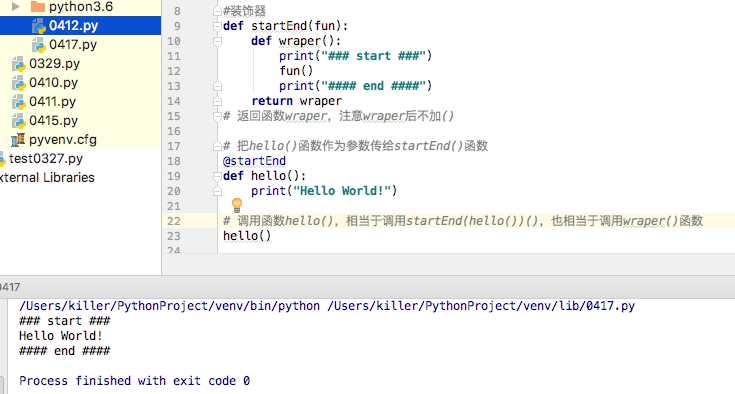Click the 'fun()' call on line 12
Image resolution: width=735 pixels, height=394 pixels.
click(296, 71)
